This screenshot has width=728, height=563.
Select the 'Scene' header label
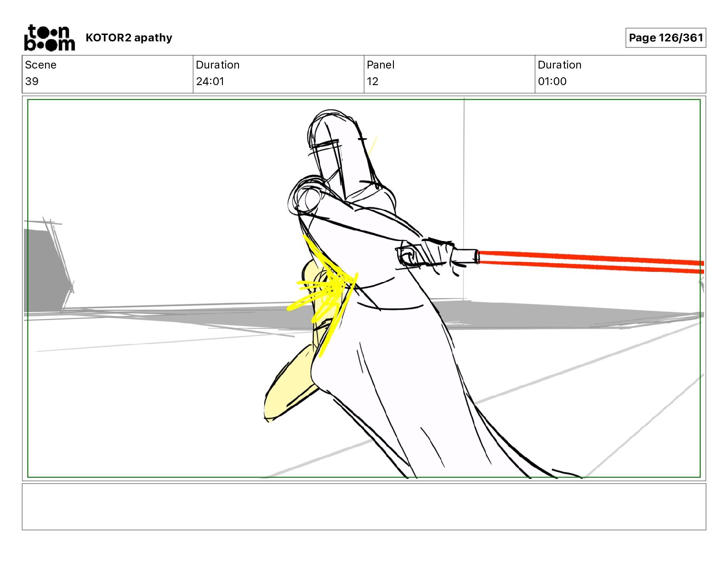click(x=41, y=65)
